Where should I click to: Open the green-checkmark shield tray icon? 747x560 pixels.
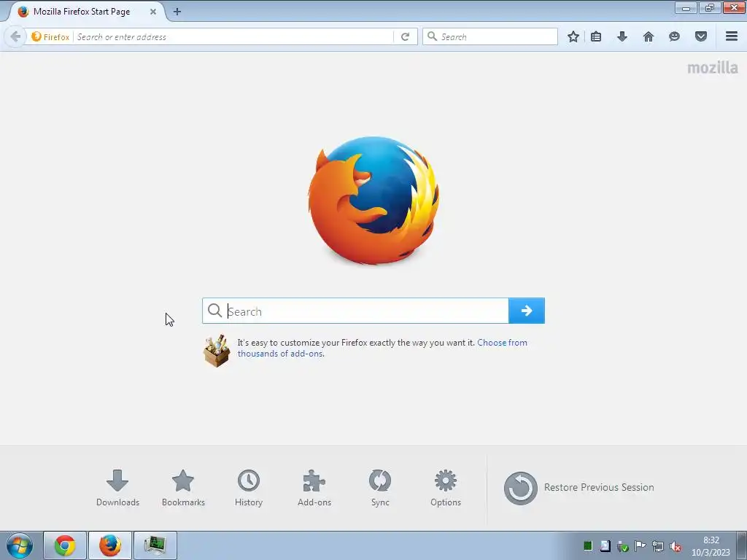tap(623, 546)
